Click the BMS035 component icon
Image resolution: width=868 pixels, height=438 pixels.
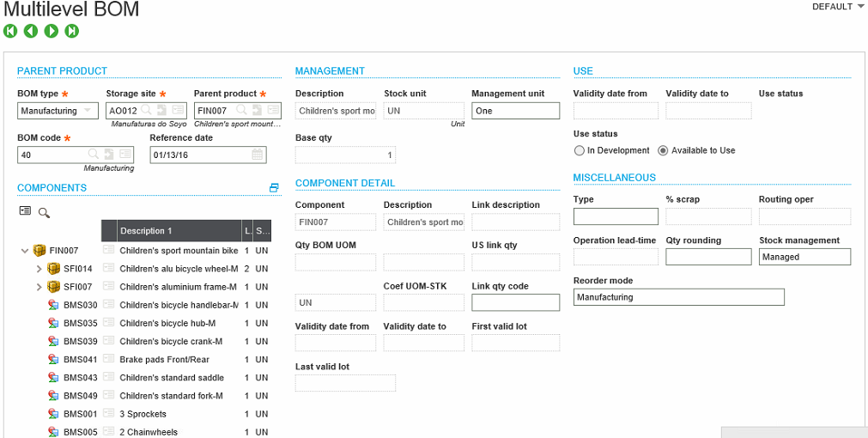click(x=53, y=323)
